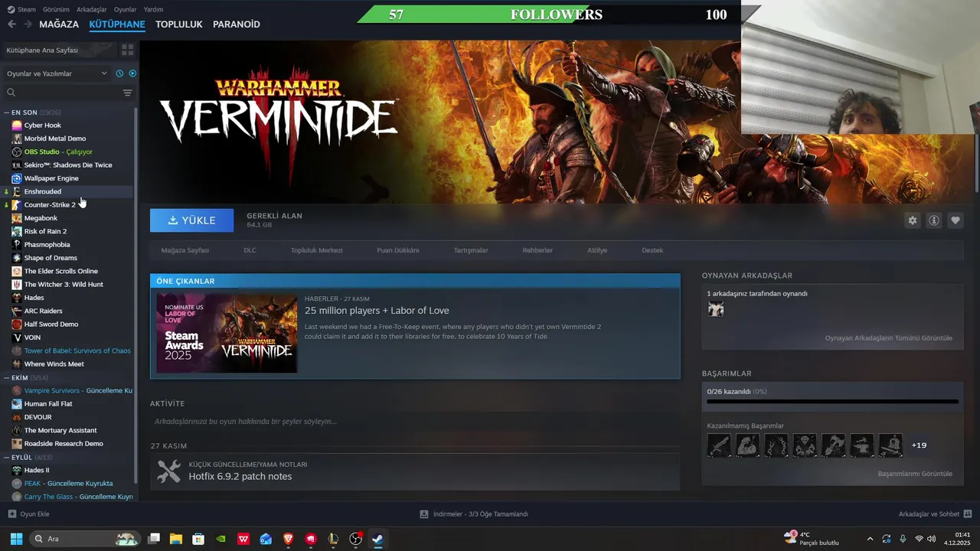Toggle sort by recent activity clock icon
Viewport: 980px width, 551px height.
coord(119,73)
